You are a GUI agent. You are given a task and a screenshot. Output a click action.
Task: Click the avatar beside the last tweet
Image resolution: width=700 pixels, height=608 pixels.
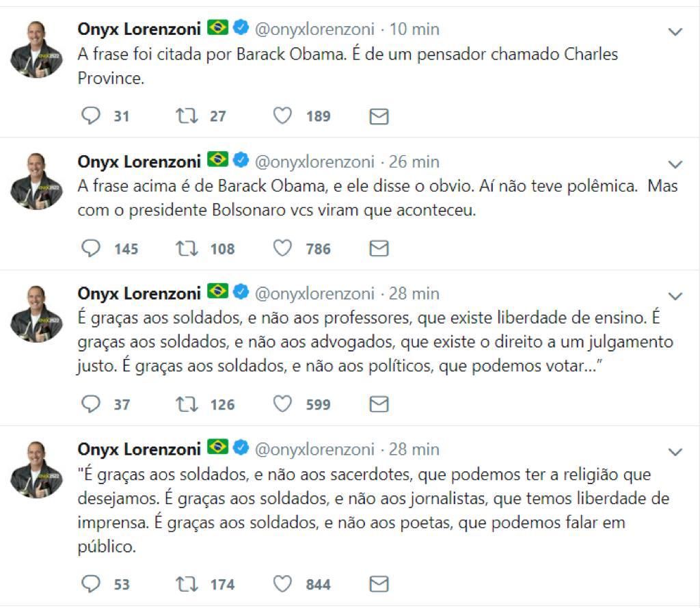(x=37, y=468)
